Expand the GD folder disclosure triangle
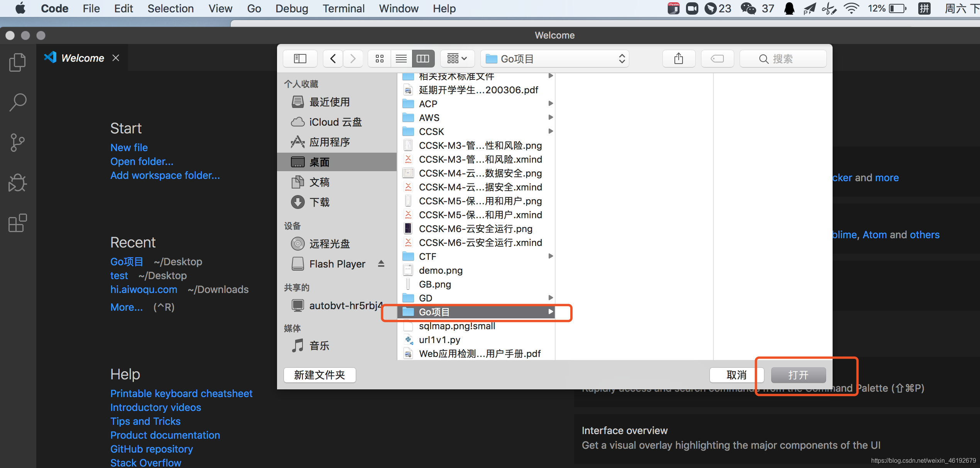 pyautogui.click(x=549, y=298)
